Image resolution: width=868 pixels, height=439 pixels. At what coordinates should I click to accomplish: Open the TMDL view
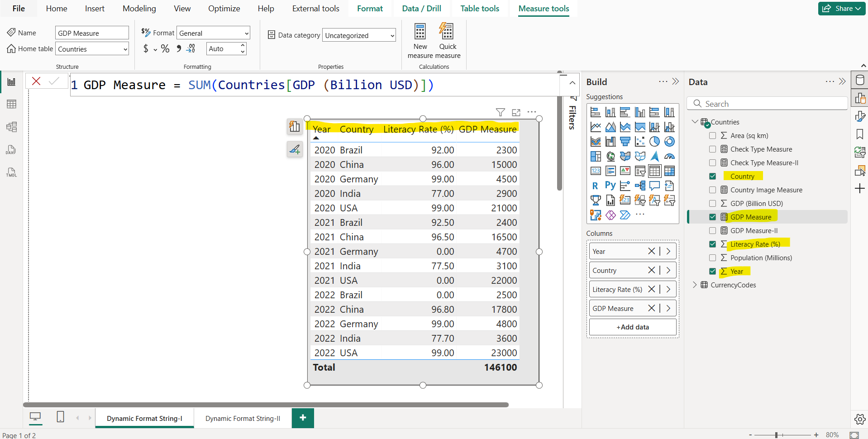point(11,172)
